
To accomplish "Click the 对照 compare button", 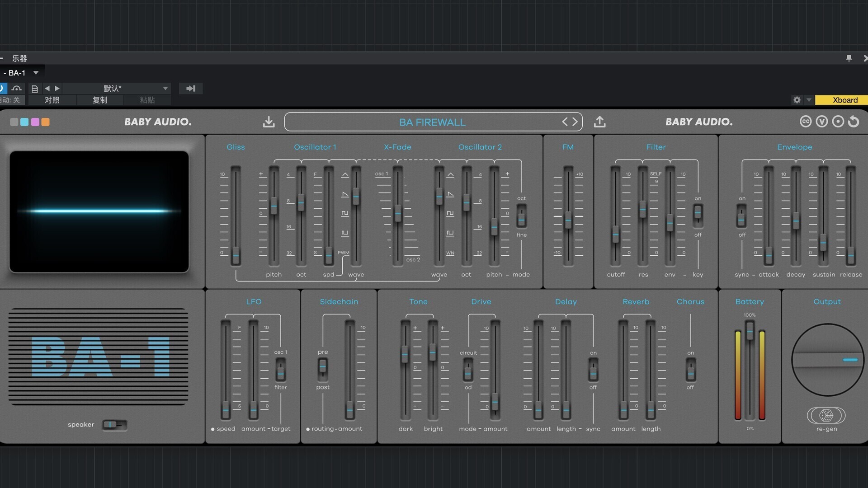I will coord(52,100).
